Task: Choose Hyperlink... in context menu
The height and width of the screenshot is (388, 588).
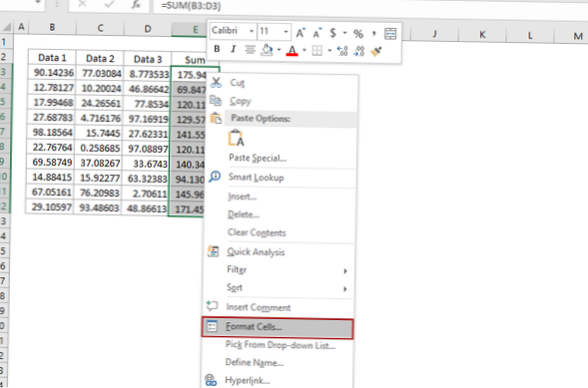Action: click(278, 380)
